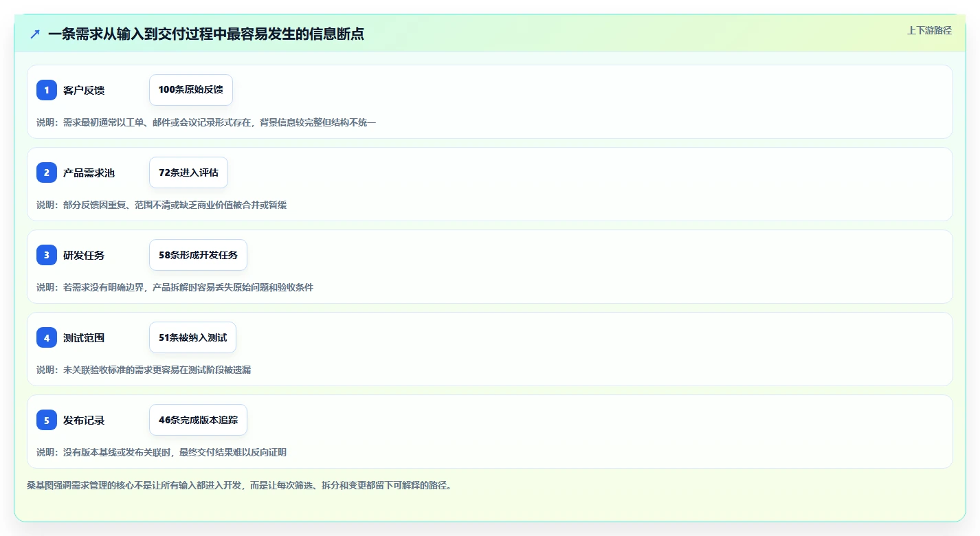The image size is (980, 536).
Task: Click the 发布记录 stage name
Action: [x=84, y=420]
